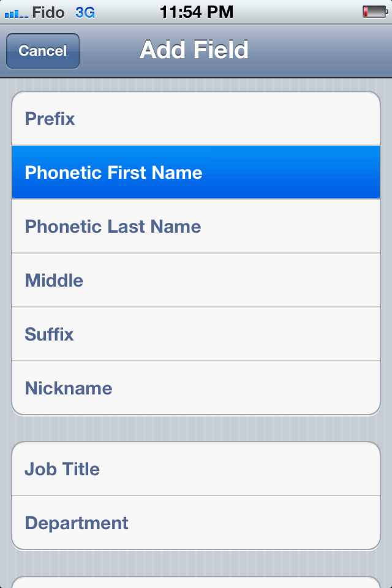Add the Nickname field
The width and height of the screenshot is (392, 588).
click(196, 388)
